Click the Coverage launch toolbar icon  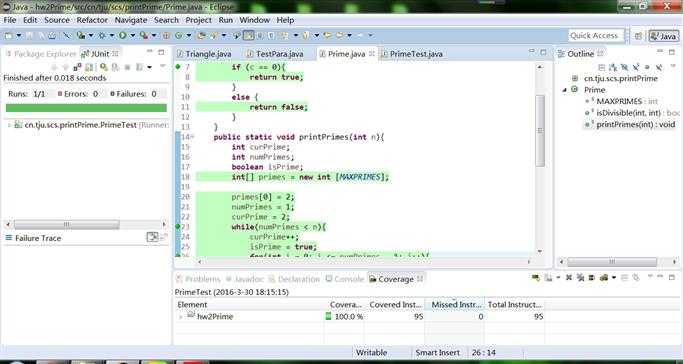81,35
